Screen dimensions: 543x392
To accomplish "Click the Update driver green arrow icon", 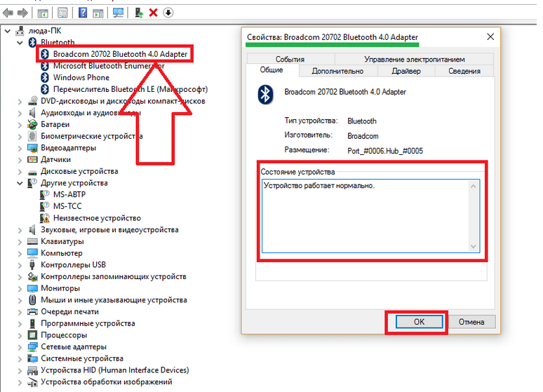I will point(140,13).
